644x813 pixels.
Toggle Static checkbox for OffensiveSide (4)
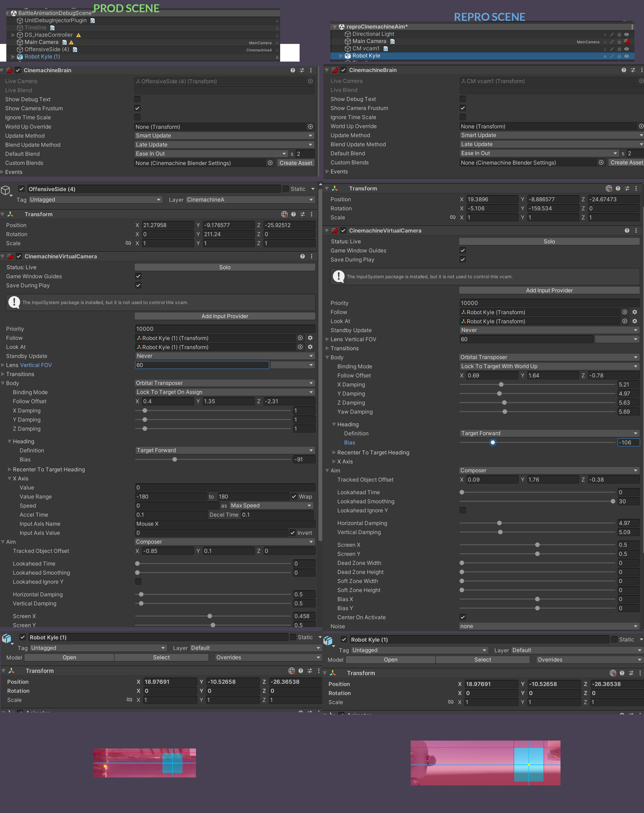[x=286, y=189]
